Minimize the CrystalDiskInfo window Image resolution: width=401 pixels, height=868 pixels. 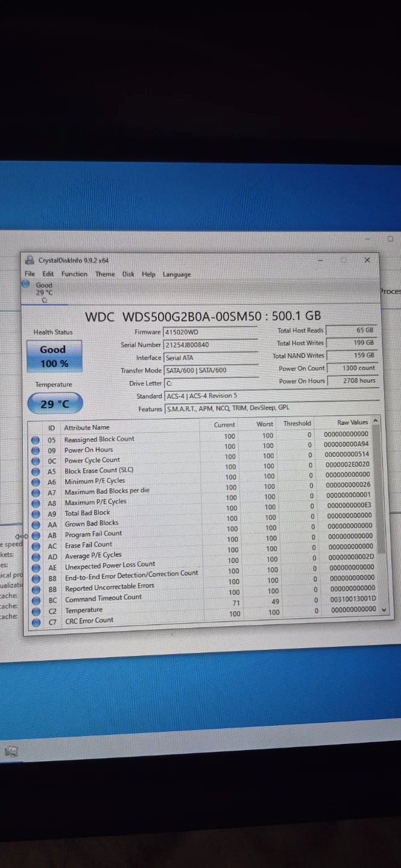[320, 260]
